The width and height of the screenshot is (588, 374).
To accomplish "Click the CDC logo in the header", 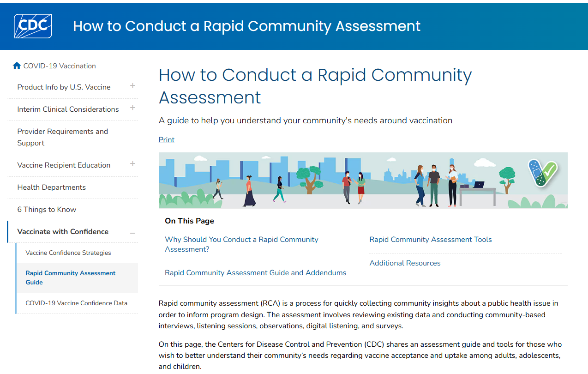I will coord(32,26).
